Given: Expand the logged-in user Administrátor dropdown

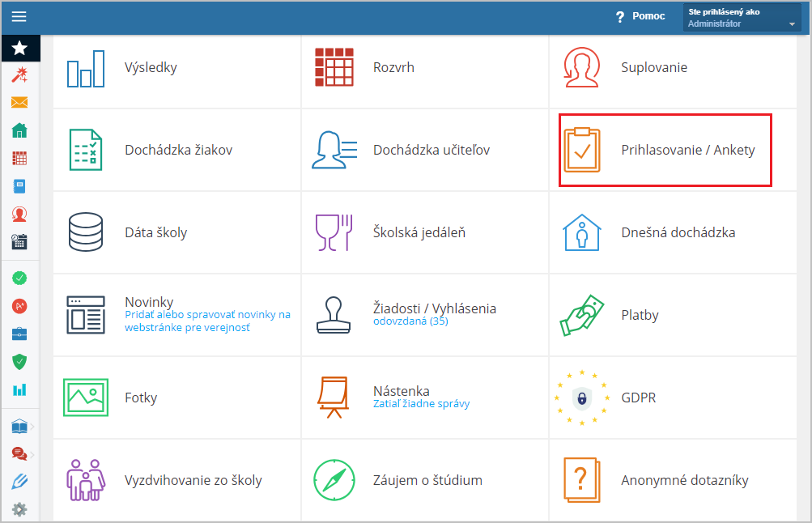Looking at the screenshot, I should coord(742,18).
